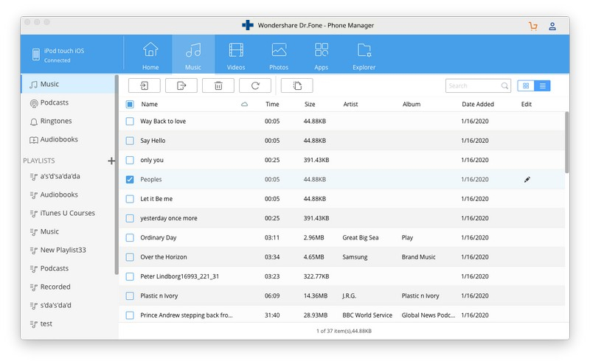
Task: Sort by the Size column header
Action: click(310, 104)
